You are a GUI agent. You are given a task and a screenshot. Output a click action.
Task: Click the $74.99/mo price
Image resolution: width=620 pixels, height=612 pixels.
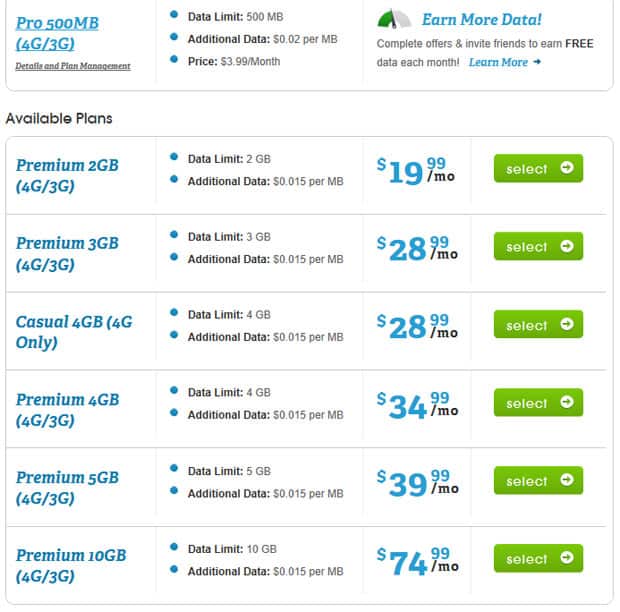coord(418,561)
